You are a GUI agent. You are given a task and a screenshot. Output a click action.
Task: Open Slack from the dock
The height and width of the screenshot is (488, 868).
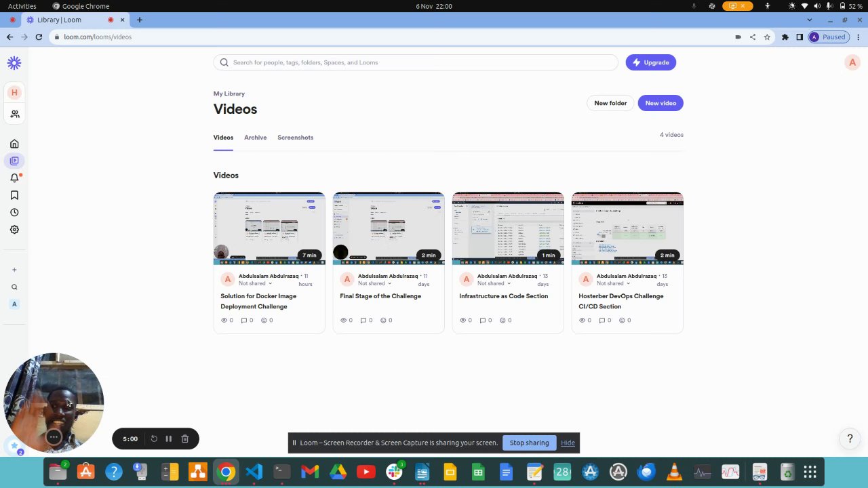pos(394,472)
